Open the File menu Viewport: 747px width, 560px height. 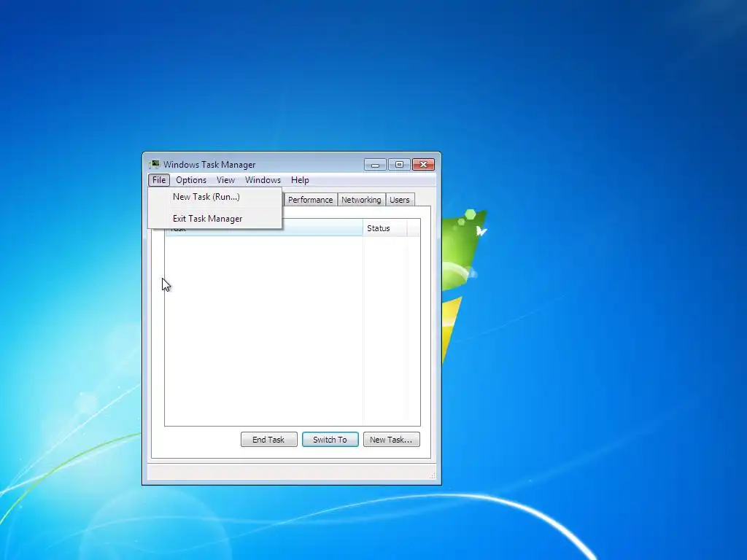click(x=158, y=180)
